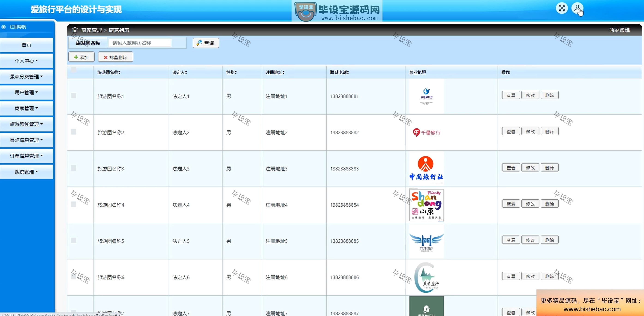Click 修改 for 旅游团名称2 row
This screenshot has height=316, width=644.
pos(530,132)
